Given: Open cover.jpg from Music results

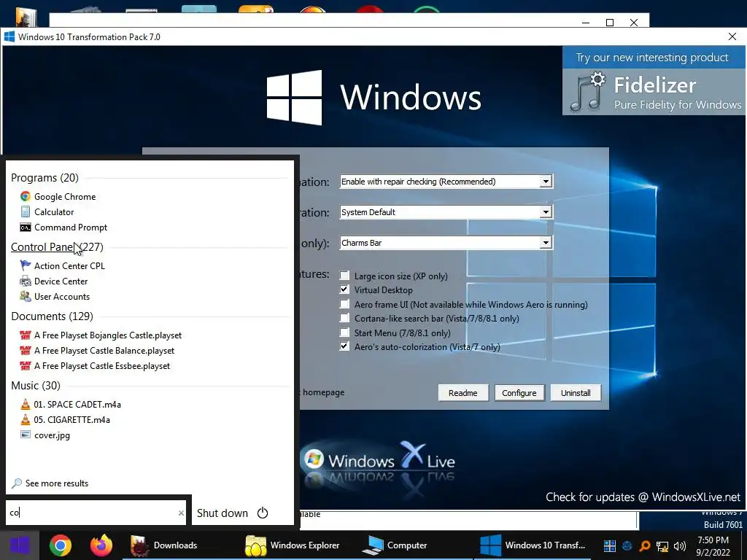Looking at the screenshot, I should 44,435.
